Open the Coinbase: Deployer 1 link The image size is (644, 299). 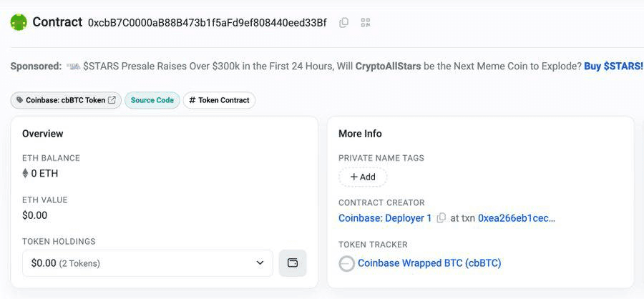[x=385, y=218]
